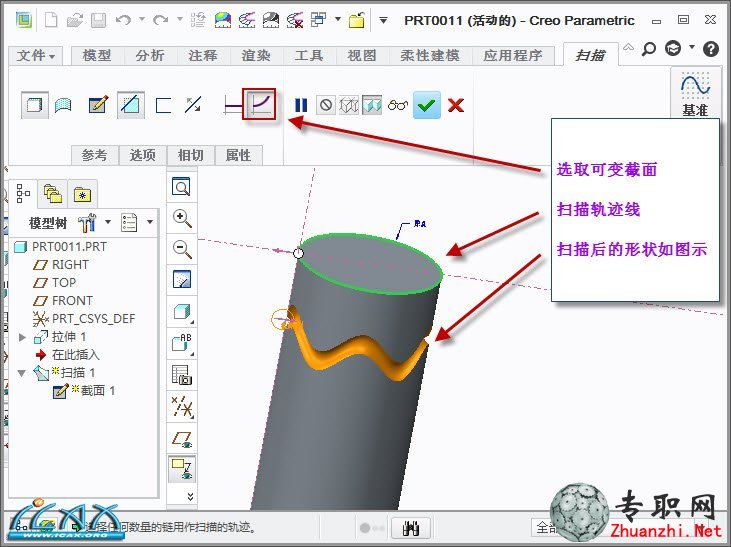
Task: Toggle the remove material option
Action: [130, 105]
